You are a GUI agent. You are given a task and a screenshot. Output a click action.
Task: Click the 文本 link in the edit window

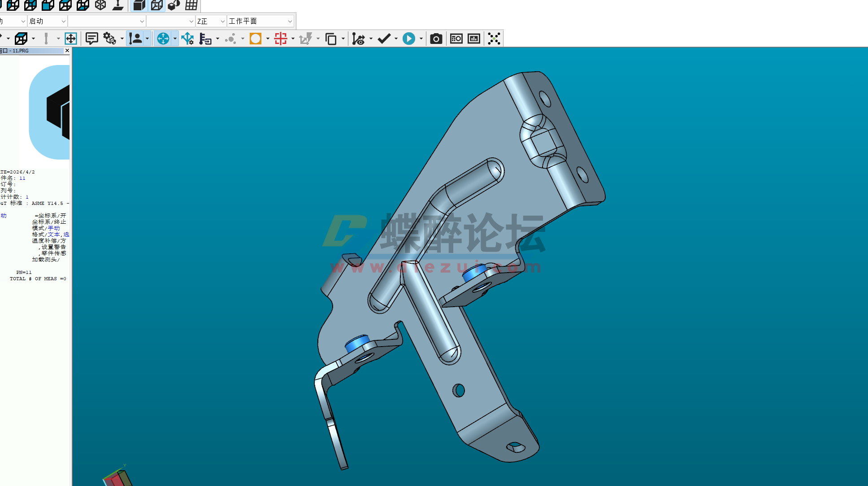click(x=53, y=234)
